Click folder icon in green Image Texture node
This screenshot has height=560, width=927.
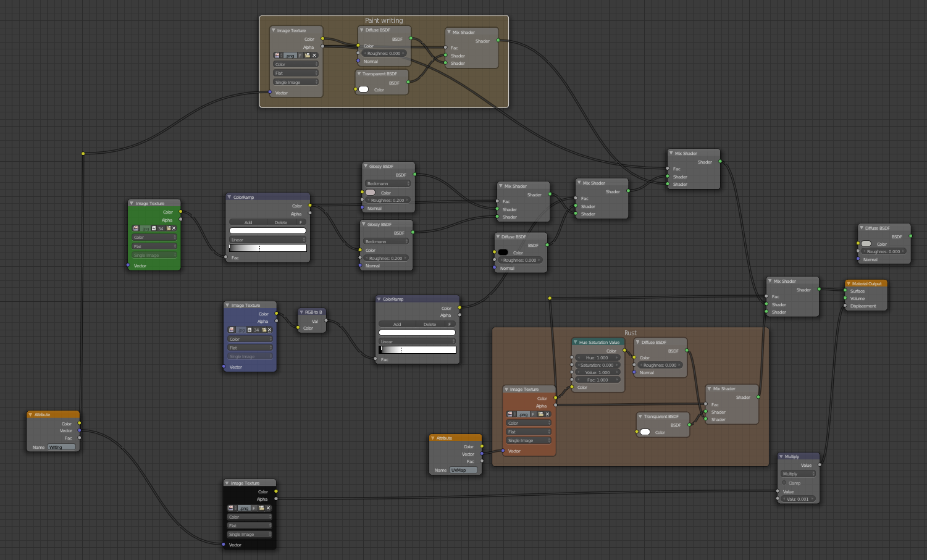168,228
